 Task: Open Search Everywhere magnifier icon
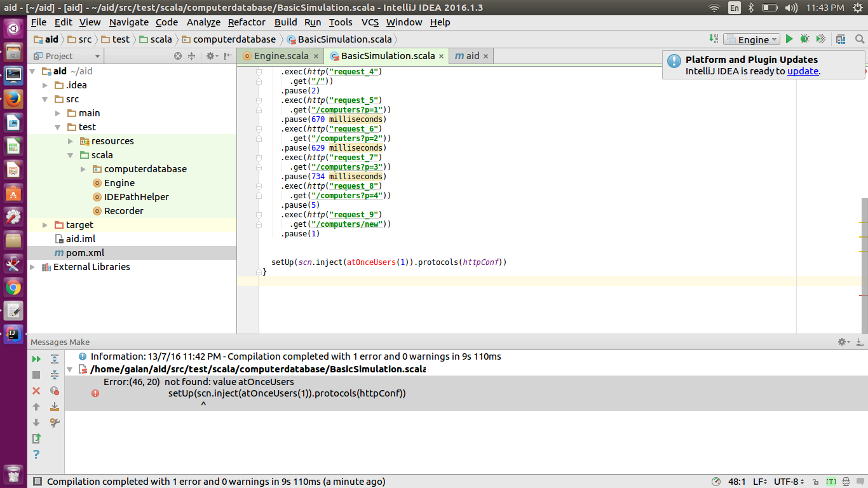coord(859,39)
